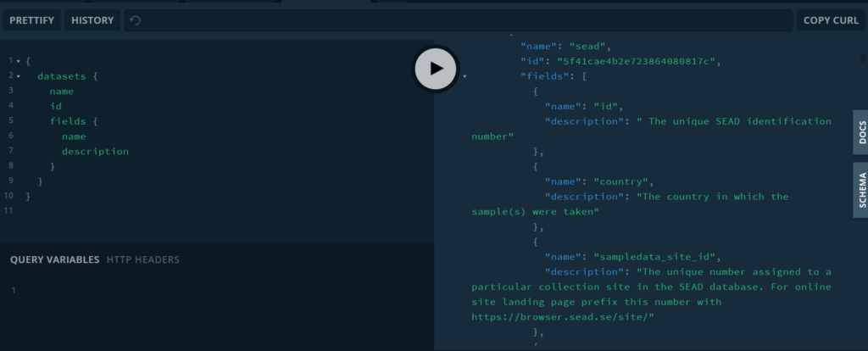Viewport: 868px width, 351px height.
Task: Switch to QUERY VARIABLES tab
Action: pyautogui.click(x=55, y=259)
